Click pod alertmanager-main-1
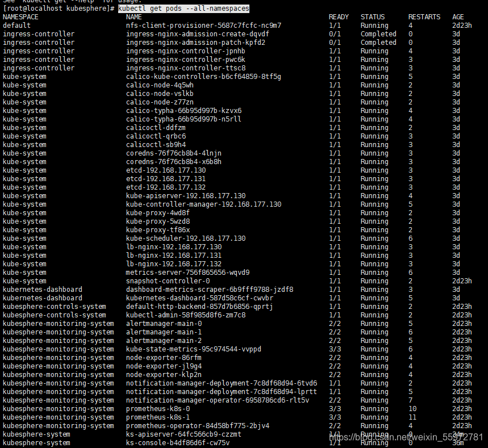 [164, 332]
